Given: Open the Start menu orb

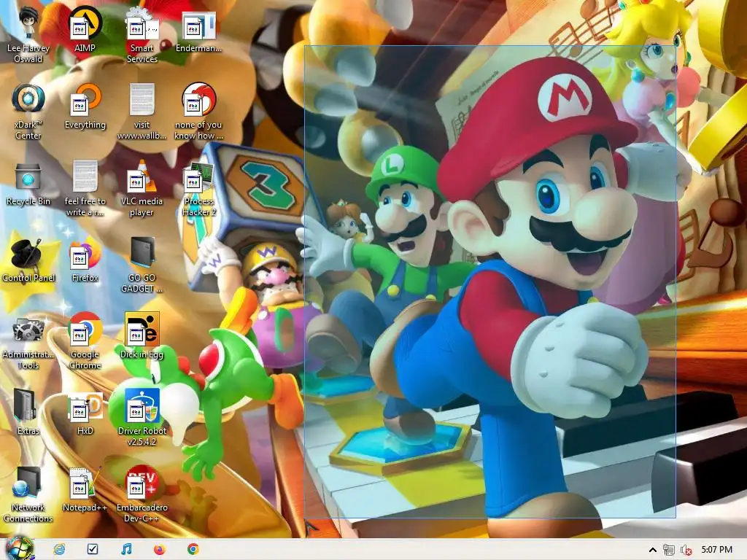Looking at the screenshot, I should click(20, 548).
